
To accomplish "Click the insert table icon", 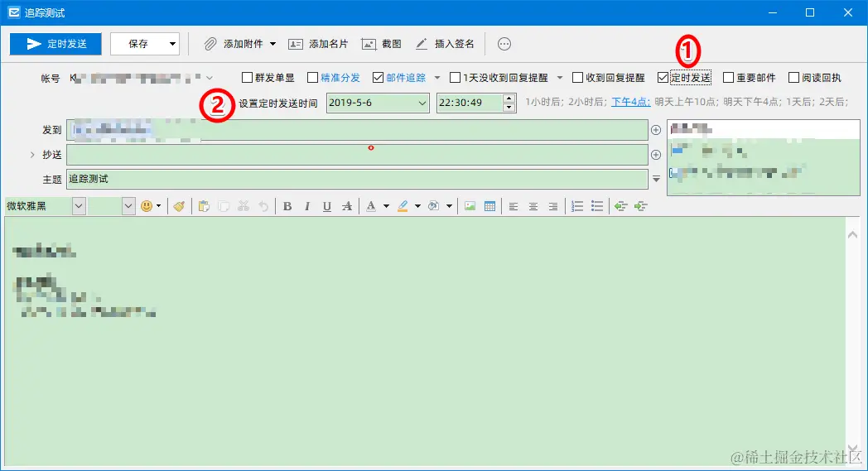I will click(x=490, y=206).
